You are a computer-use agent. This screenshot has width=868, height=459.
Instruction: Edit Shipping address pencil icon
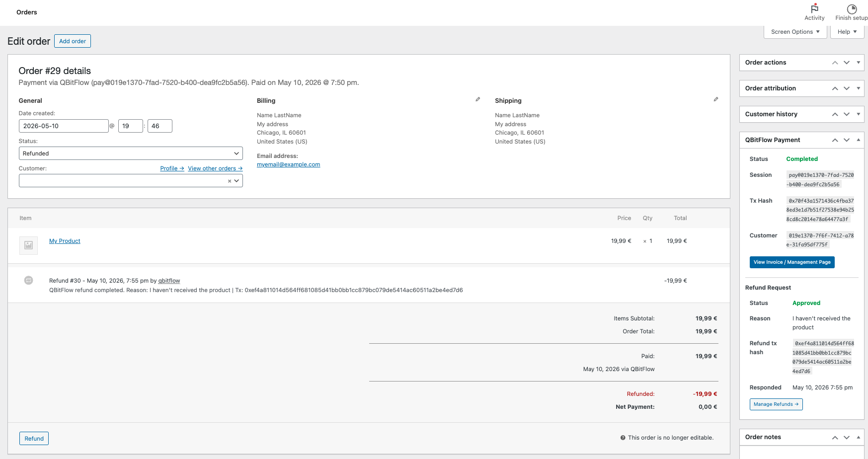716,99
